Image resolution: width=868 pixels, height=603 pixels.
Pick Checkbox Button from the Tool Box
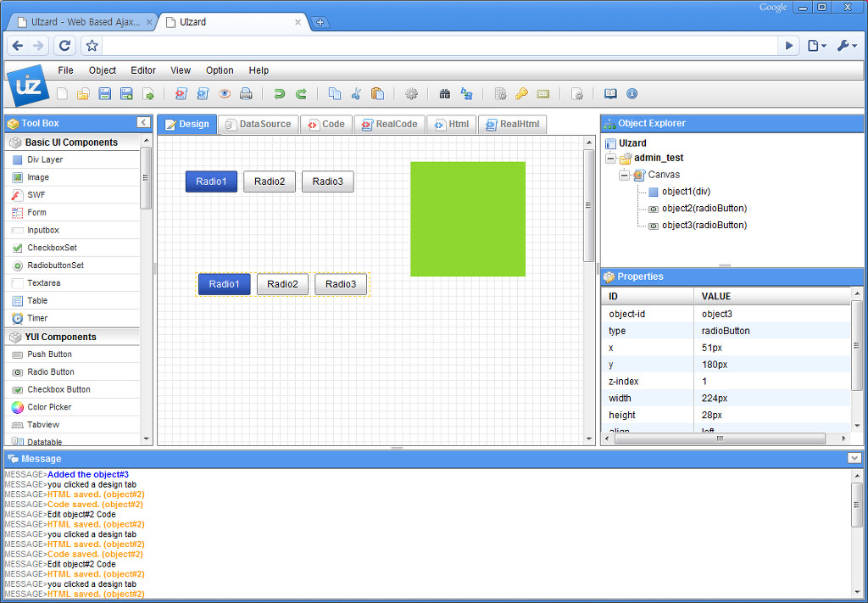(72, 390)
